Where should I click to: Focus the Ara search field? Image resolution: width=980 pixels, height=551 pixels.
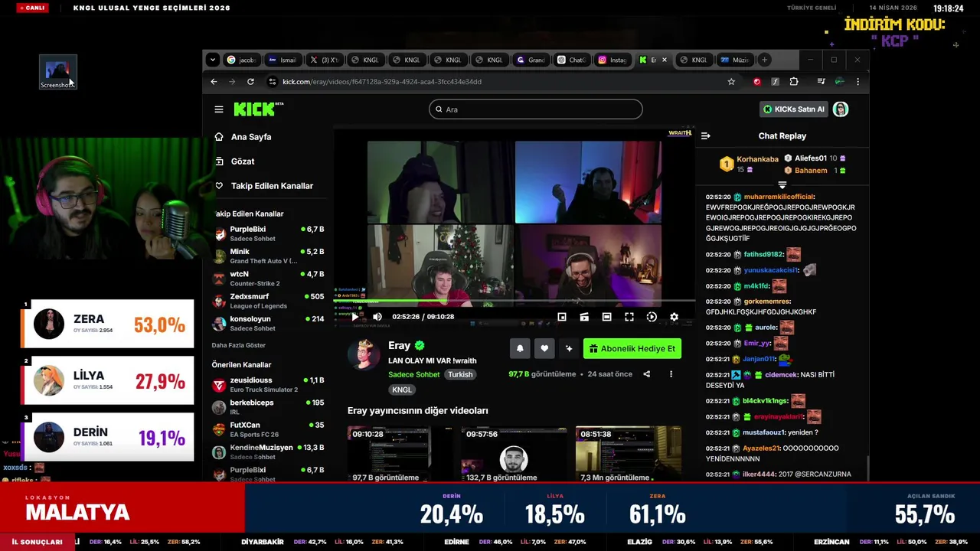point(536,109)
